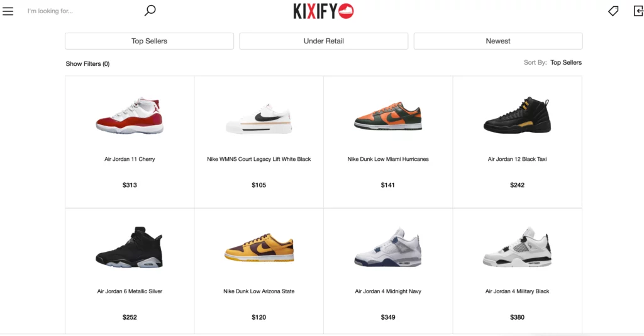Click the magnifying glass search icon
This screenshot has height=336, width=644.
(150, 10)
